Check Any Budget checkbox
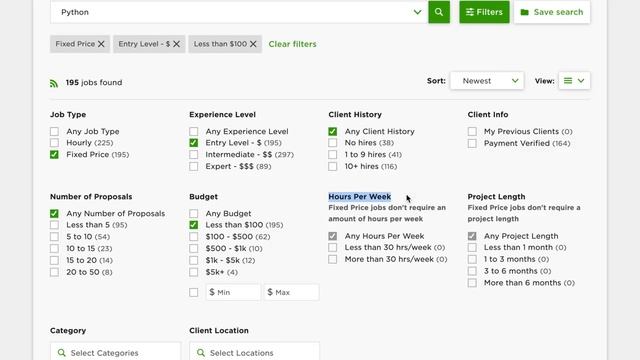The image size is (640, 360). pos(193,213)
